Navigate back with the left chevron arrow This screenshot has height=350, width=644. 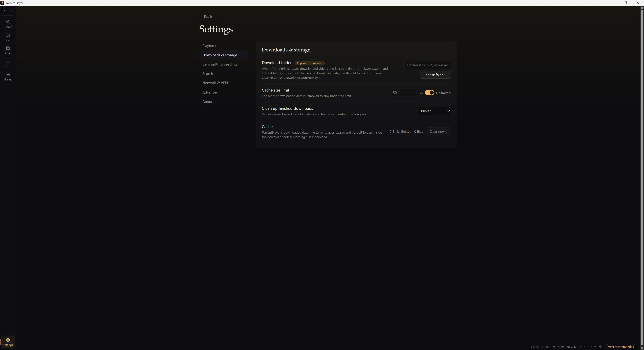coord(5,11)
